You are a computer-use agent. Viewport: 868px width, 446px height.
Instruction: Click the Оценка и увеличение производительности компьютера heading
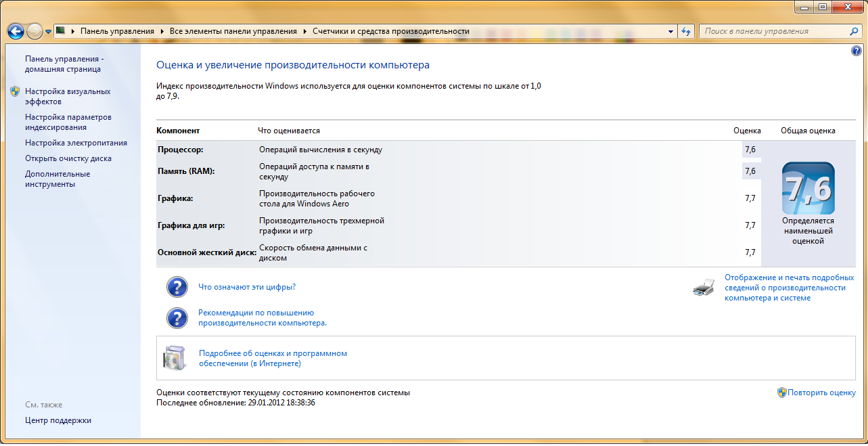(293, 66)
